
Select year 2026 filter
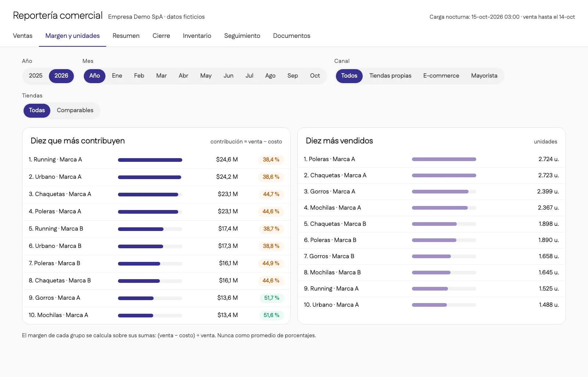(x=61, y=76)
